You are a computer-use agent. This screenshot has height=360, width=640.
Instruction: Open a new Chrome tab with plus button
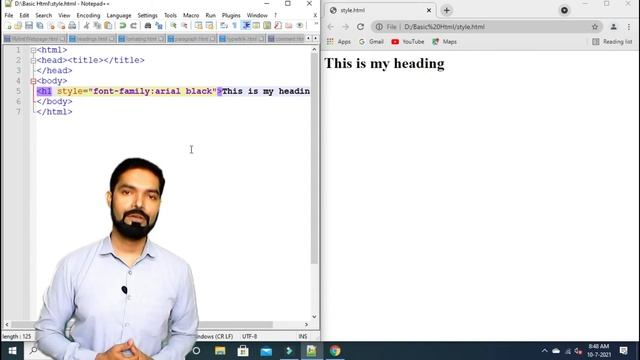pos(447,11)
